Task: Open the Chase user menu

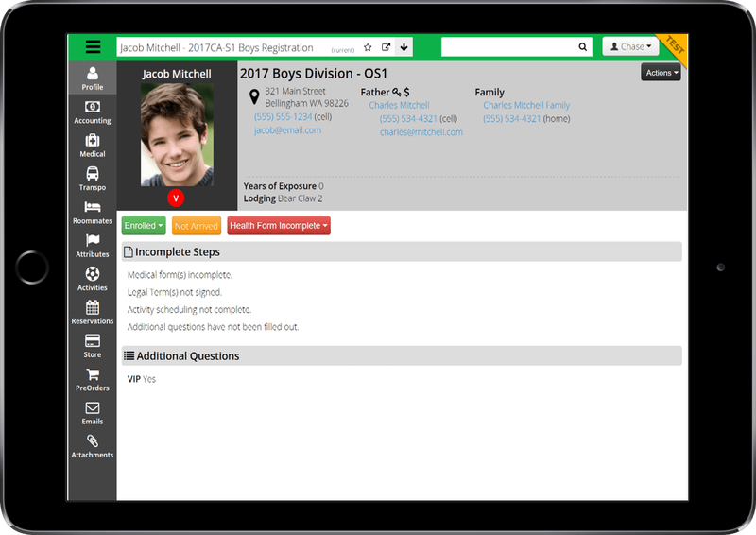Action: 628,47
